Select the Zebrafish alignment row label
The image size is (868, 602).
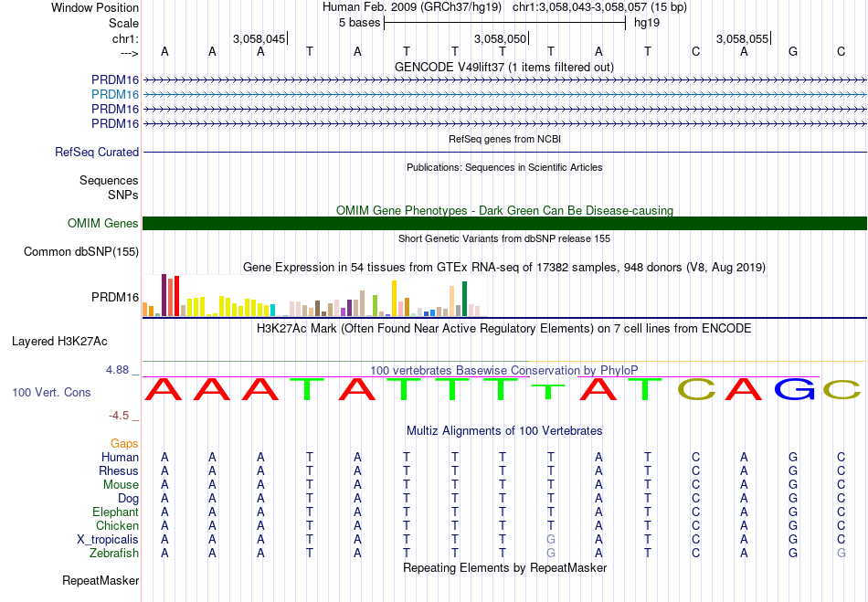[x=114, y=554]
